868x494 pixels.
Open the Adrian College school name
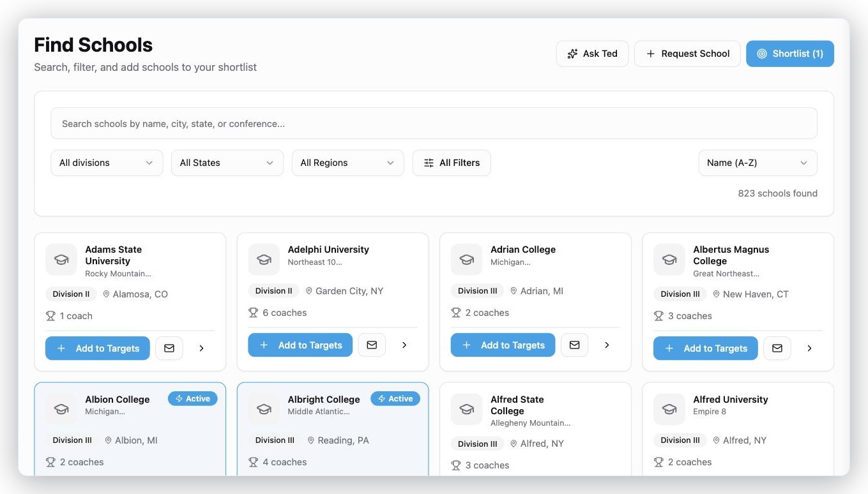tap(523, 250)
